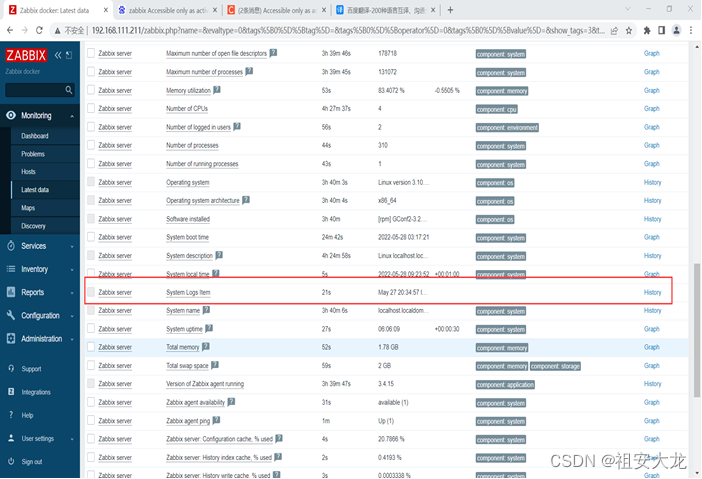Open the Hosts page
Viewport: 702px width, 479px height.
[28, 172]
